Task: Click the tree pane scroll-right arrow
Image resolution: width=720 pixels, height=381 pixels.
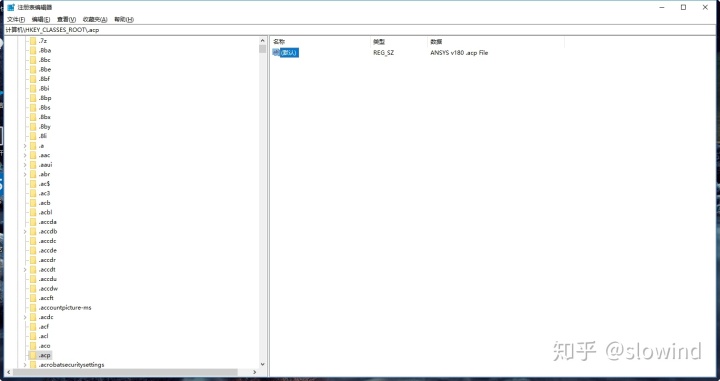Action: point(255,372)
